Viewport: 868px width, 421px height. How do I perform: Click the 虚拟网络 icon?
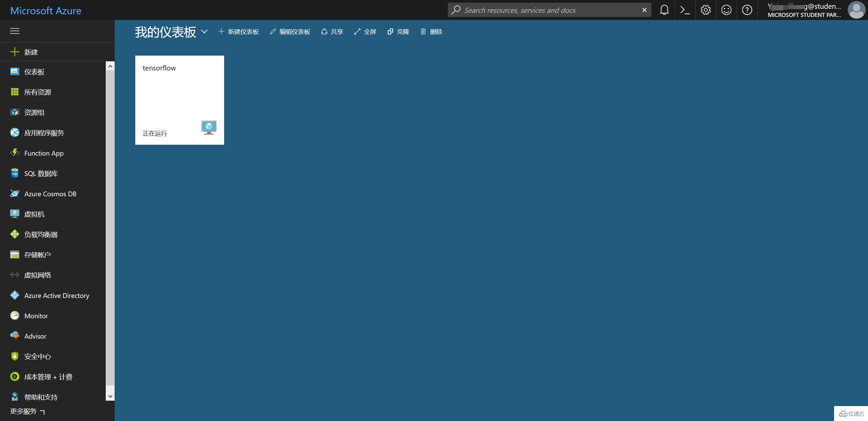tap(15, 275)
